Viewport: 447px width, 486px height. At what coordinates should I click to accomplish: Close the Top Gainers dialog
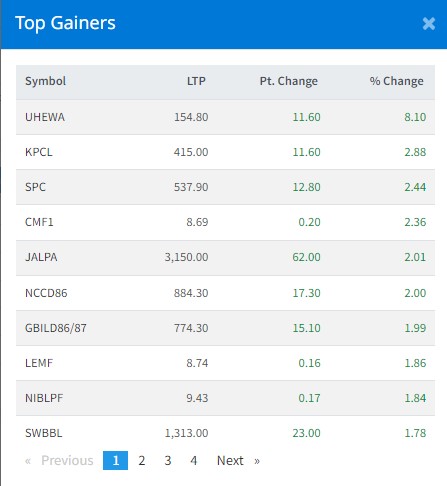pos(428,24)
